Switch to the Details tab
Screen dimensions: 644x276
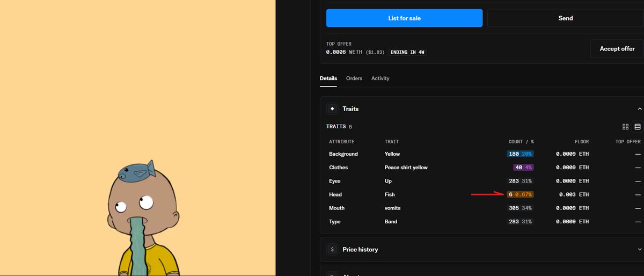click(328, 78)
